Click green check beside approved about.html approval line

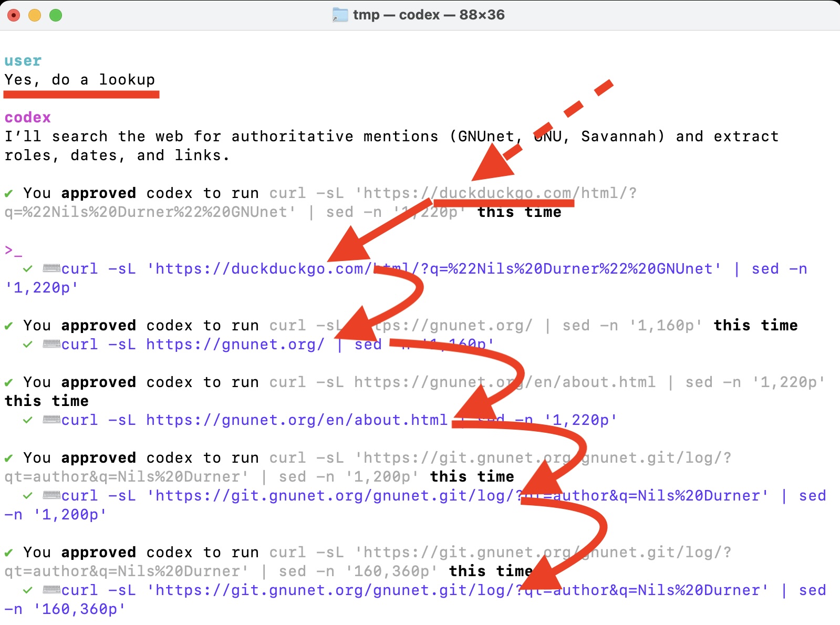[x=8, y=383]
